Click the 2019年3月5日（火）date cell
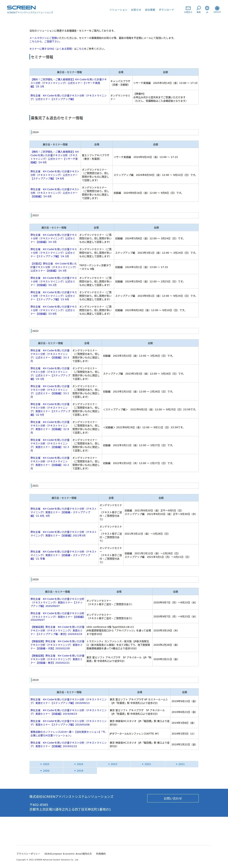Screen dimensions: 228x868 click(x=184, y=733)
